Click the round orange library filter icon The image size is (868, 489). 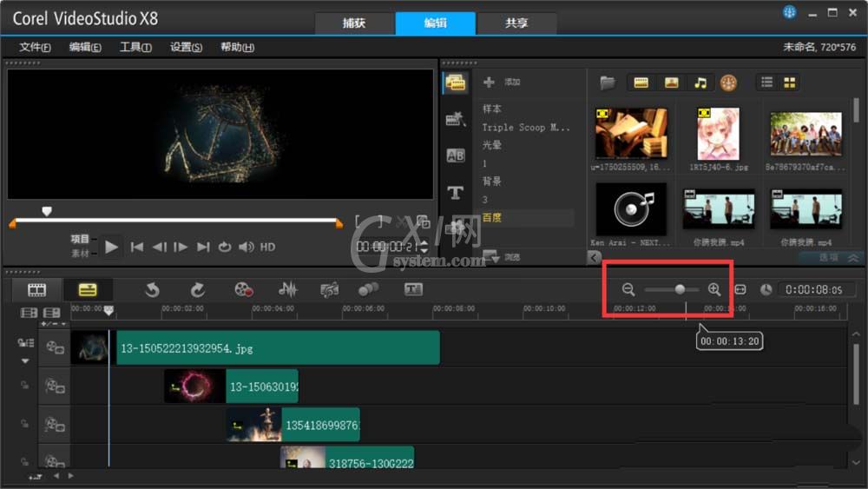point(728,83)
